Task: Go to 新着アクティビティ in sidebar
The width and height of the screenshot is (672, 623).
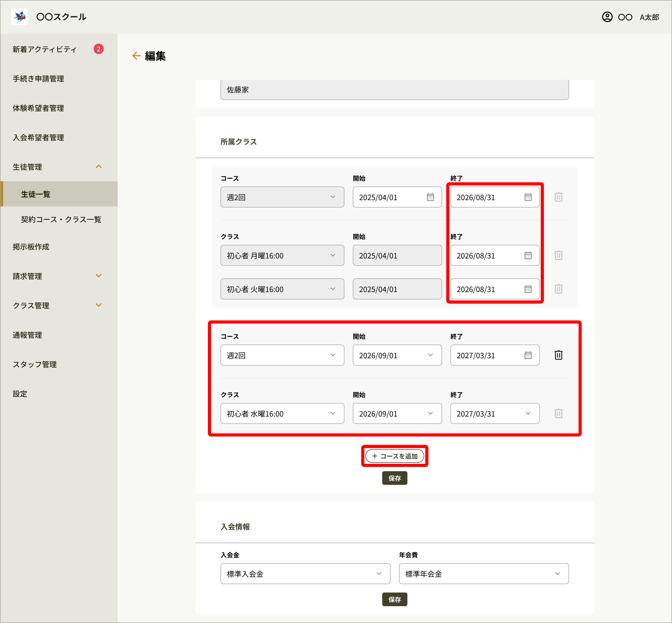Action: click(x=44, y=49)
